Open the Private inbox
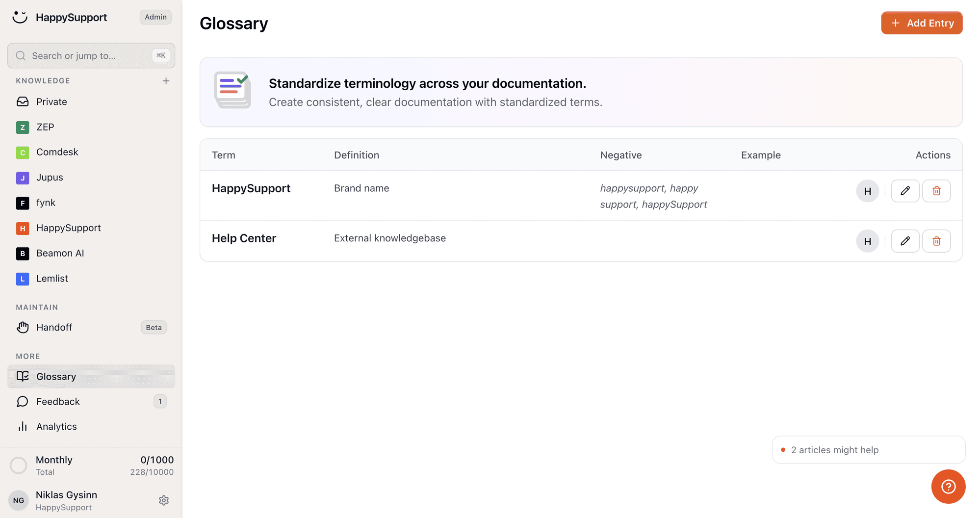Viewport: 980px width, 518px height. click(91, 102)
